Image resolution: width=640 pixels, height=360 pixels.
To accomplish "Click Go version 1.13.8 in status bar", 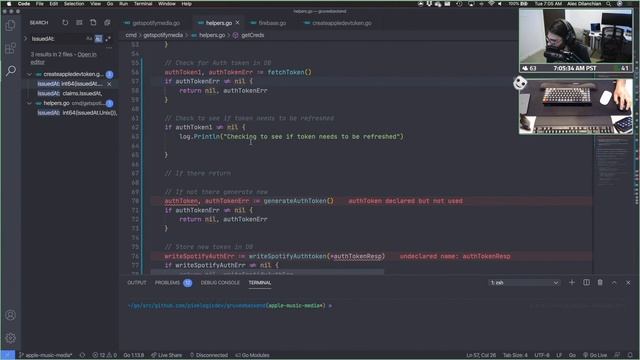I will [x=133, y=355].
